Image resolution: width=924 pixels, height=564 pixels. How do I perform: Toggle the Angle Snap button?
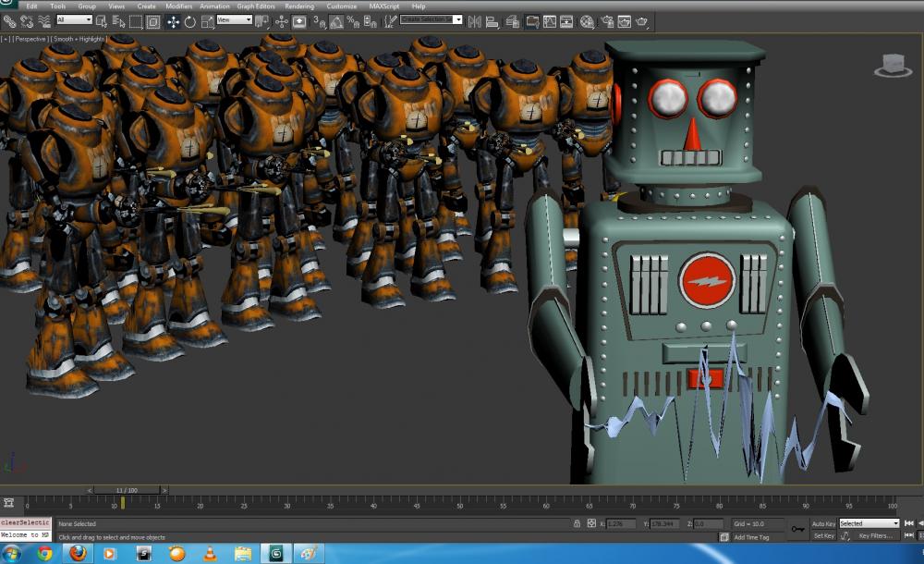tap(337, 21)
